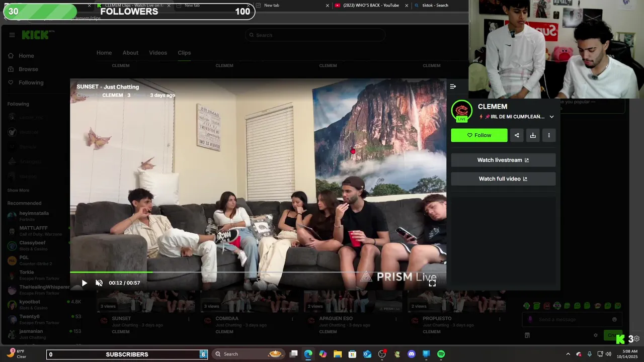
Task: Open Outlook from the taskbar
Action: pyautogui.click(x=367, y=354)
